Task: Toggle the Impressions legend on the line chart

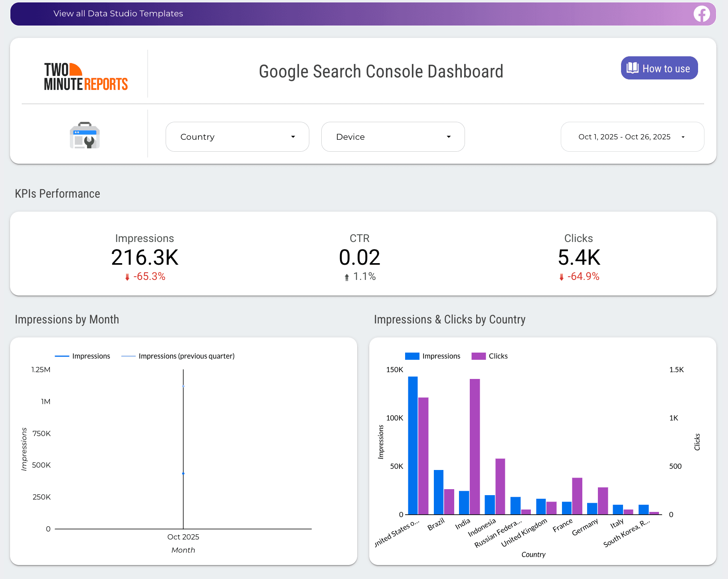Action: click(x=83, y=356)
